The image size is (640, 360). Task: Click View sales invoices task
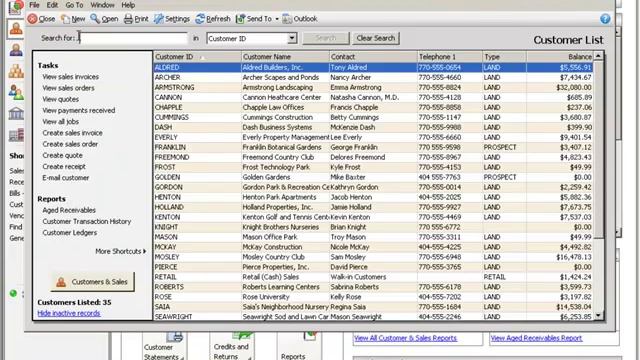pos(71,77)
